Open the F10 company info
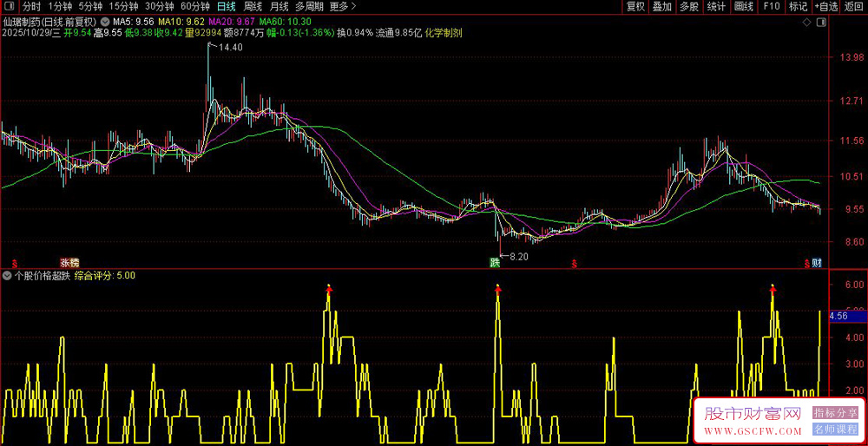The width and height of the screenshot is (868, 446). point(771,6)
